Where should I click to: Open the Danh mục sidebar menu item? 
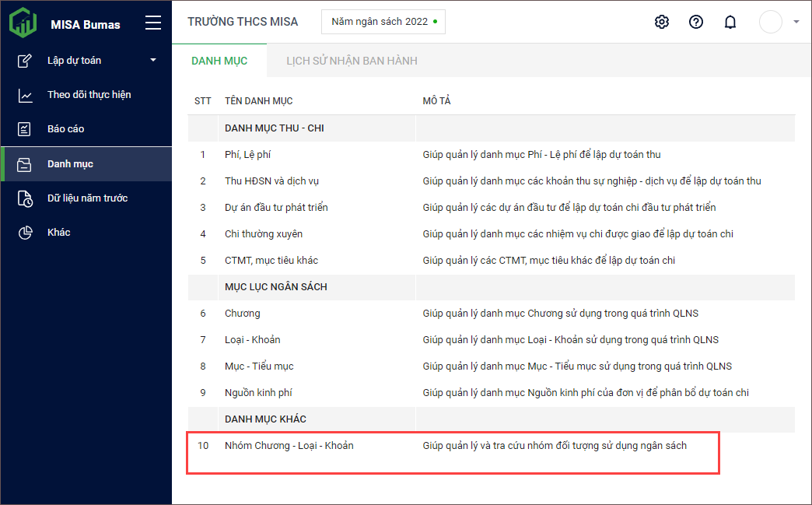(x=70, y=164)
